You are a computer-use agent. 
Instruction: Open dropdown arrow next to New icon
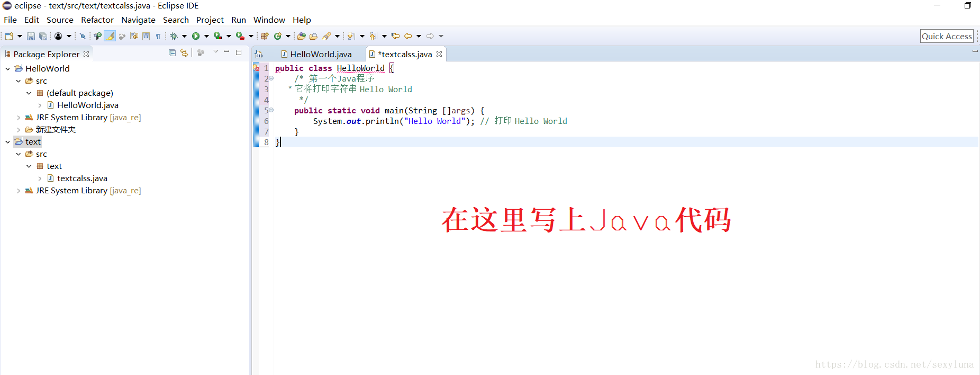click(x=20, y=36)
